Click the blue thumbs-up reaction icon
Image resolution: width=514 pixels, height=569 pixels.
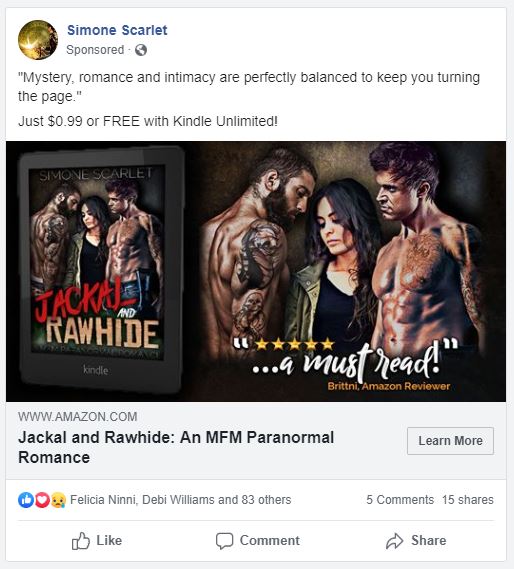pos(26,500)
